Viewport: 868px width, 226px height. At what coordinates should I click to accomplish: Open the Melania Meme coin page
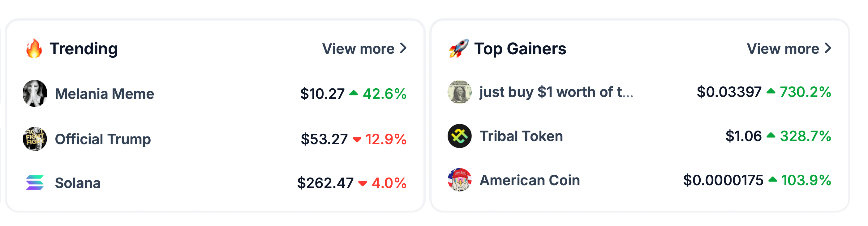(x=105, y=94)
